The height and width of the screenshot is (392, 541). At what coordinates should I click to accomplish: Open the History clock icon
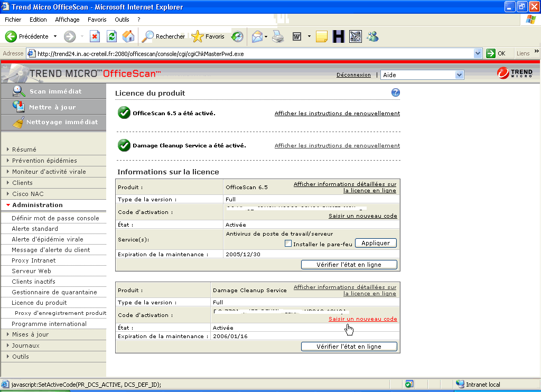[237, 36]
